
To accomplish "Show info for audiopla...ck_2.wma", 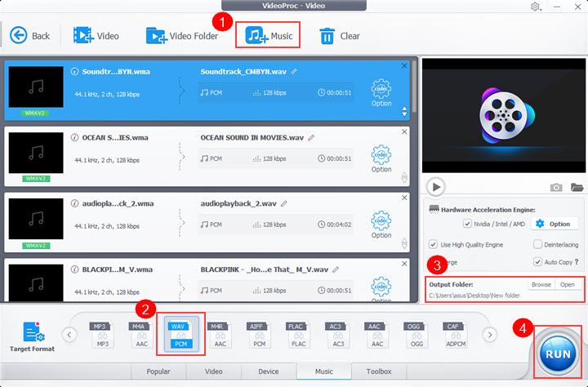I will (74, 203).
